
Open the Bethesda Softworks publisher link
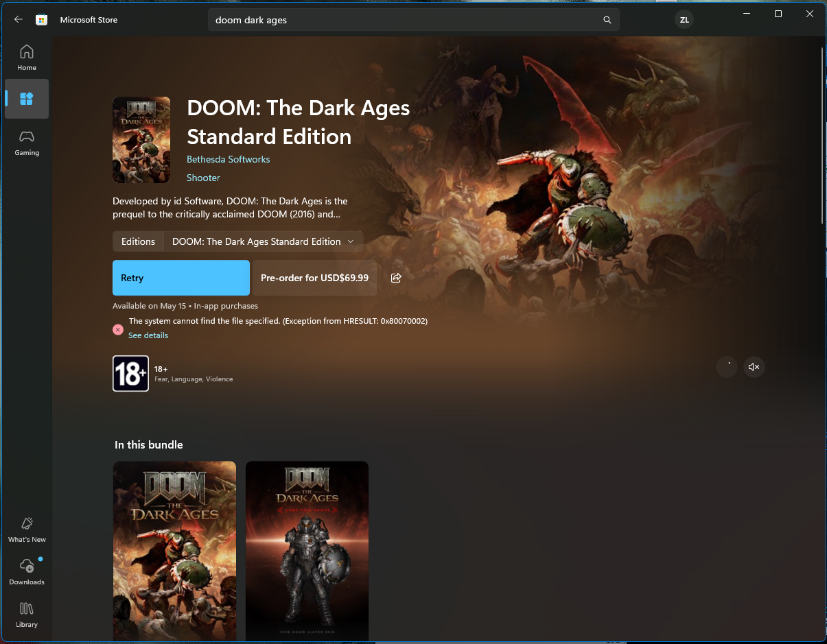click(228, 159)
